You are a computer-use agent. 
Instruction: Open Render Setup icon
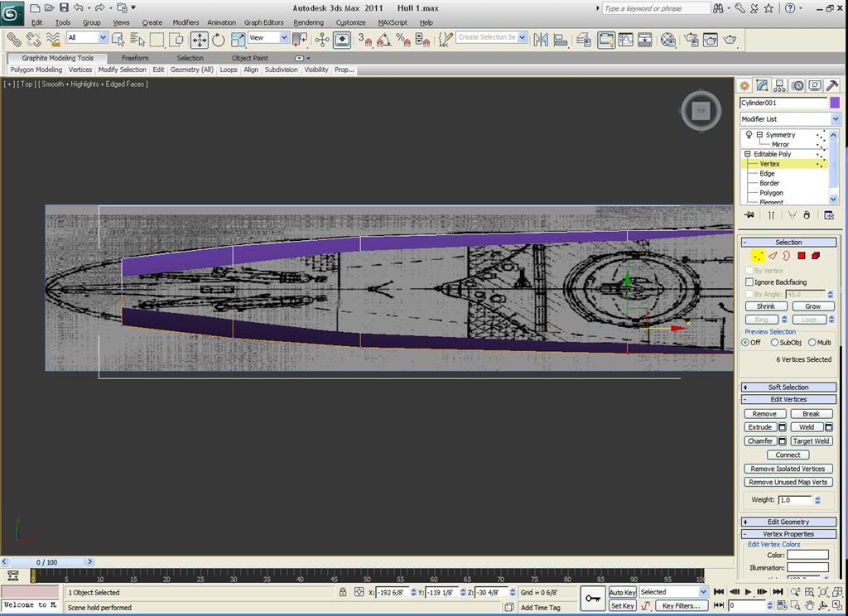click(x=691, y=40)
